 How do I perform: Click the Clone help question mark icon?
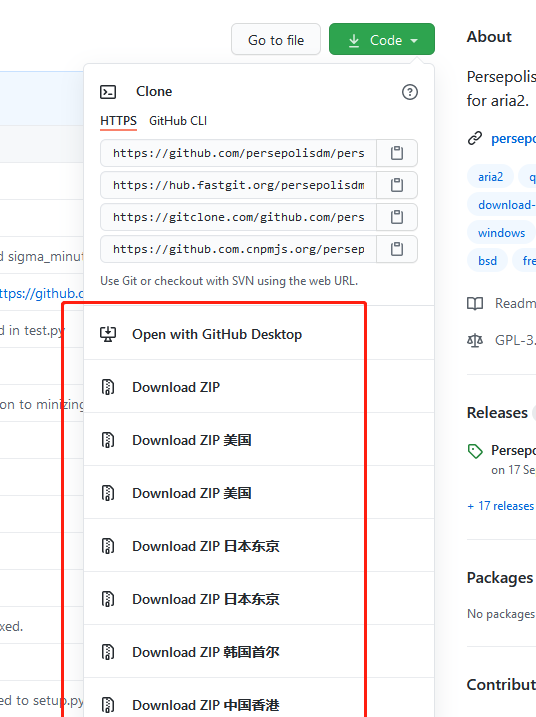click(410, 92)
